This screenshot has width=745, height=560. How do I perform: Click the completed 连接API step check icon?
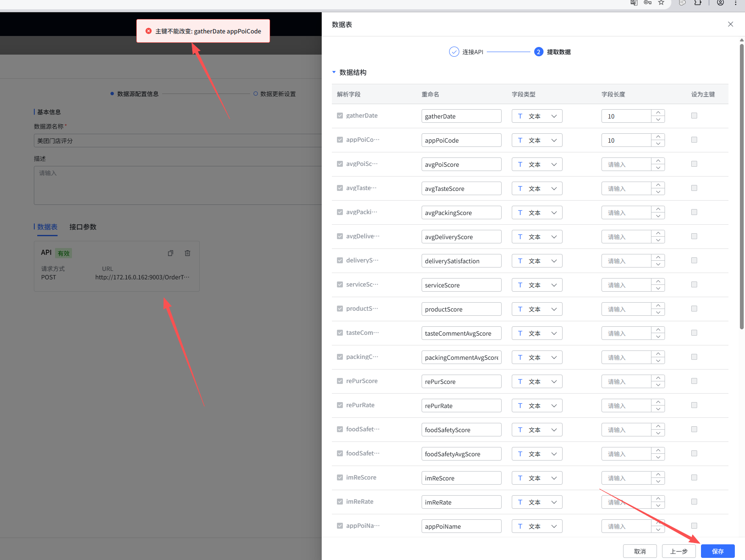point(454,52)
